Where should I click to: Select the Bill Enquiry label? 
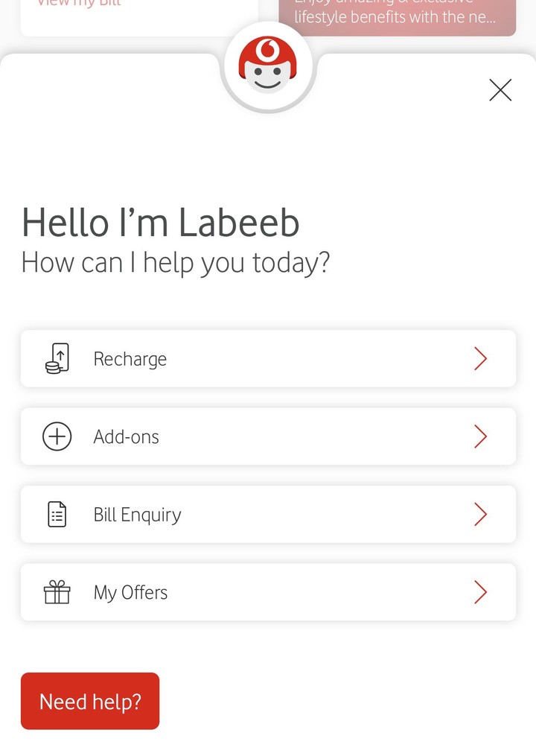click(x=138, y=515)
